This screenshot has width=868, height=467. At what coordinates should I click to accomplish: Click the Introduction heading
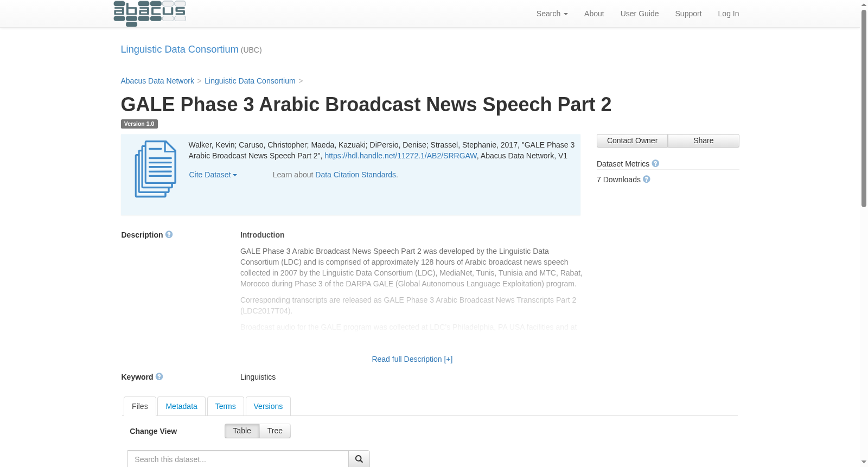tap(263, 235)
